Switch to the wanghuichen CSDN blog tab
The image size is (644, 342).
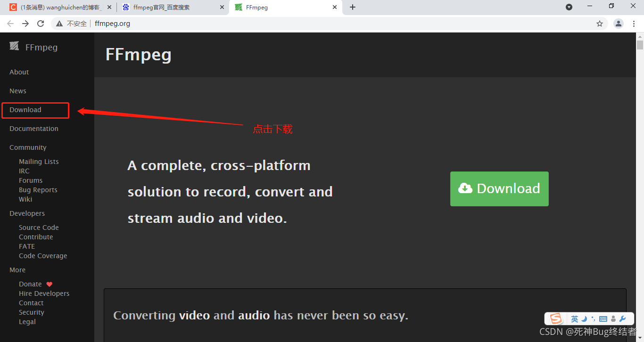61,7
